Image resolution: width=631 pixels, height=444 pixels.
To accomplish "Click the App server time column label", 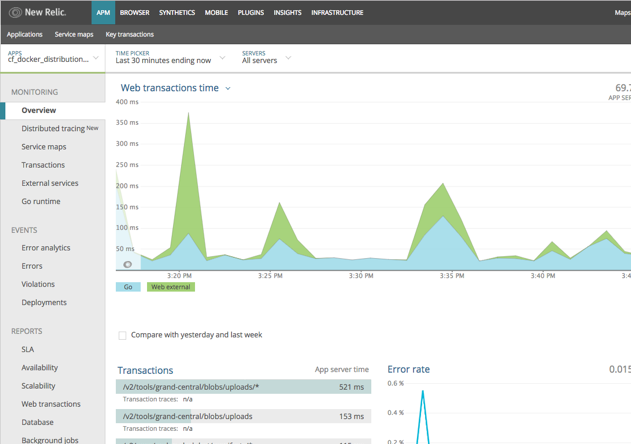I will tap(342, 369).
